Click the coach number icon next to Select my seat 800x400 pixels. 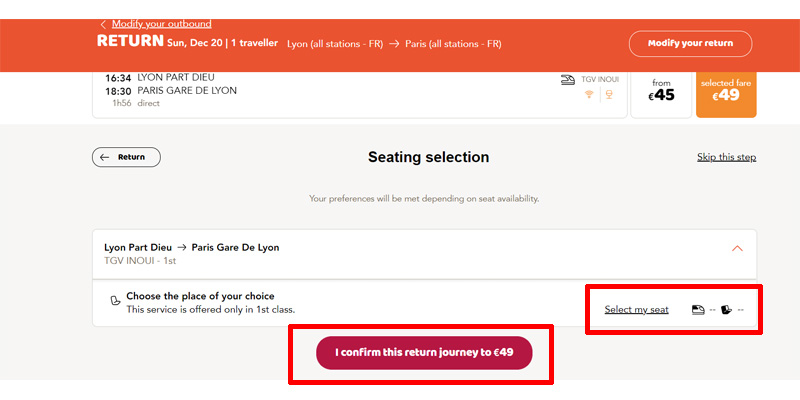[x=698, y=309]
